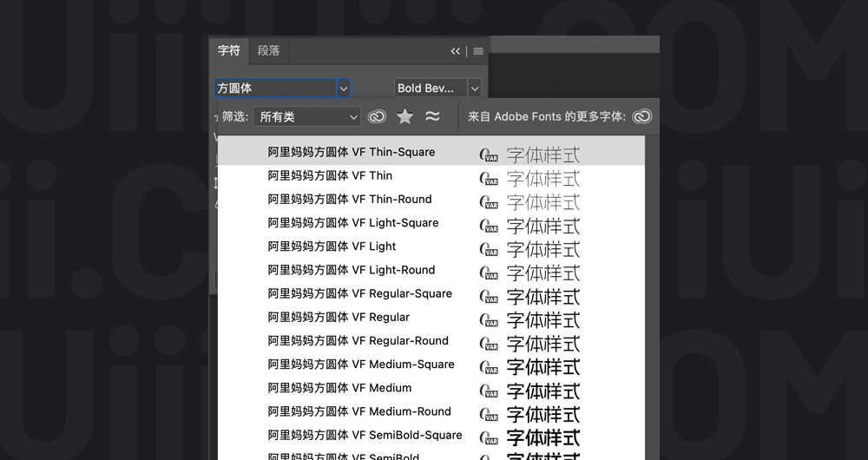Open the 所有类 filter dropdown

click(307, 117)
